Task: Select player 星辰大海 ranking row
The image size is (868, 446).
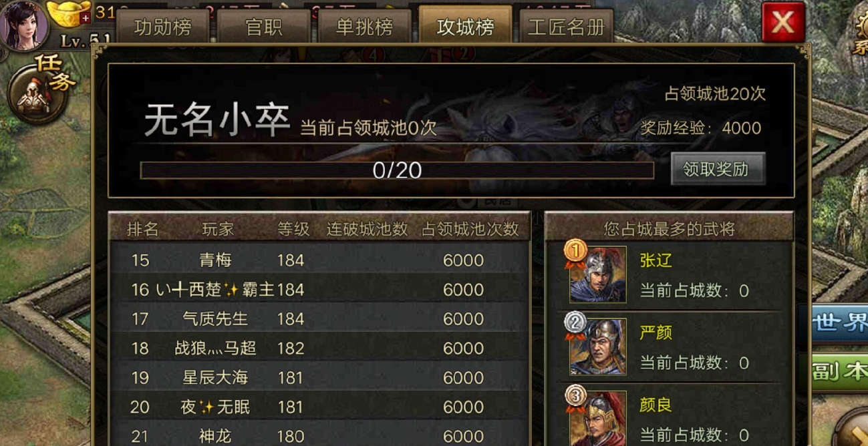Action: point(319,377)
